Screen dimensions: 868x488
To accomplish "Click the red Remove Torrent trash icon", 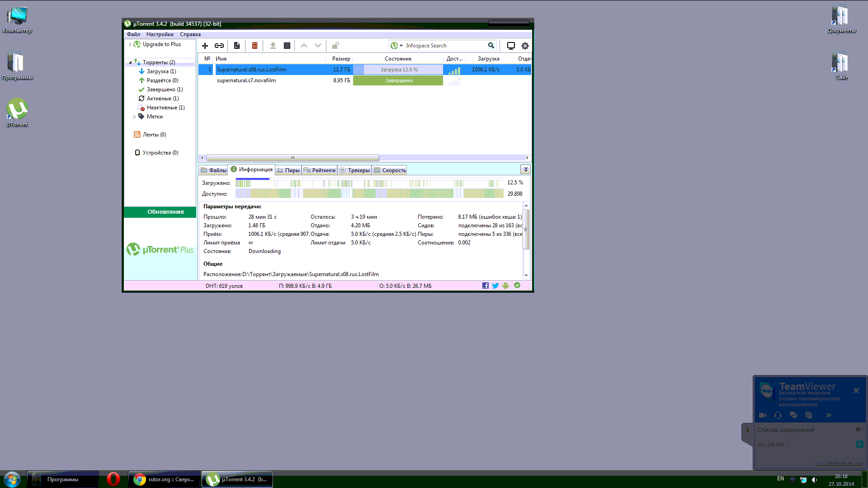I will [x=255, y=46].
